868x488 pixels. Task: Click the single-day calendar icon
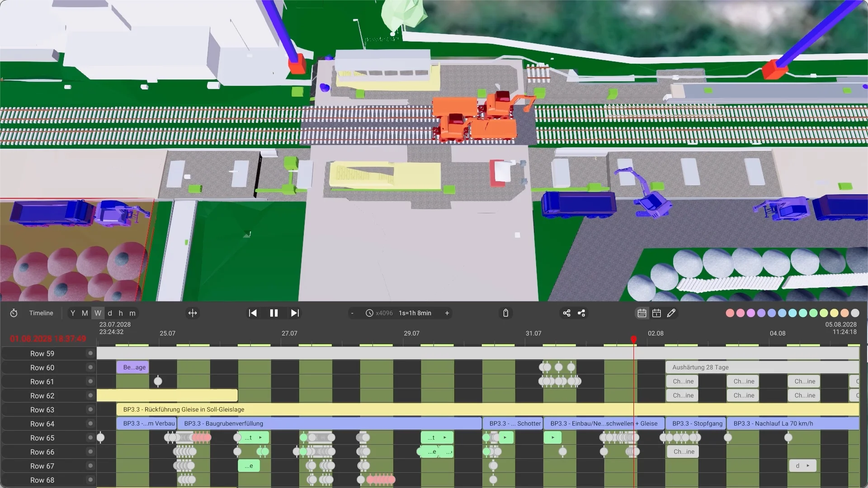pos(657,313)
